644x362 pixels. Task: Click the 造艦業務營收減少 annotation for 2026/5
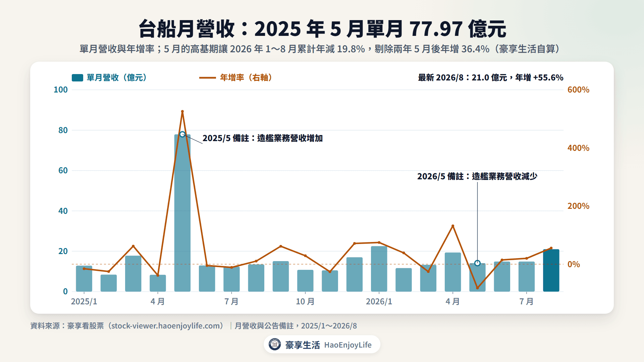point(477,176)
